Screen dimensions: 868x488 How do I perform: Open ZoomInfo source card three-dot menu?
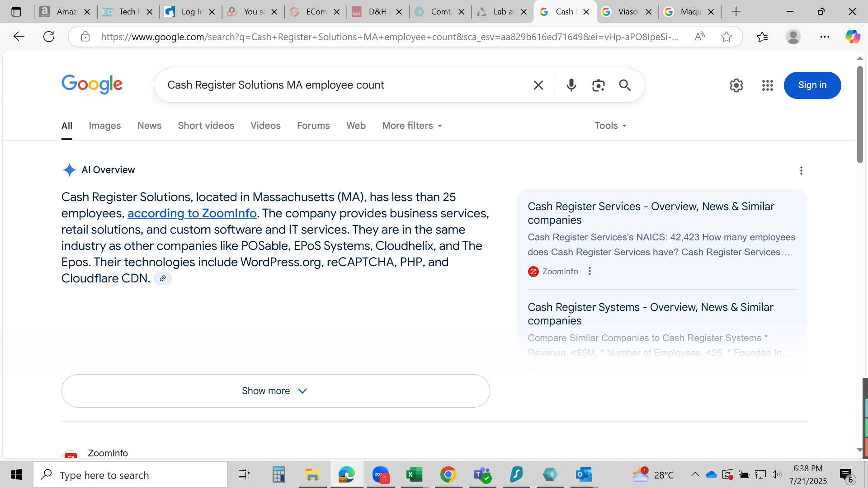[589, 271]
